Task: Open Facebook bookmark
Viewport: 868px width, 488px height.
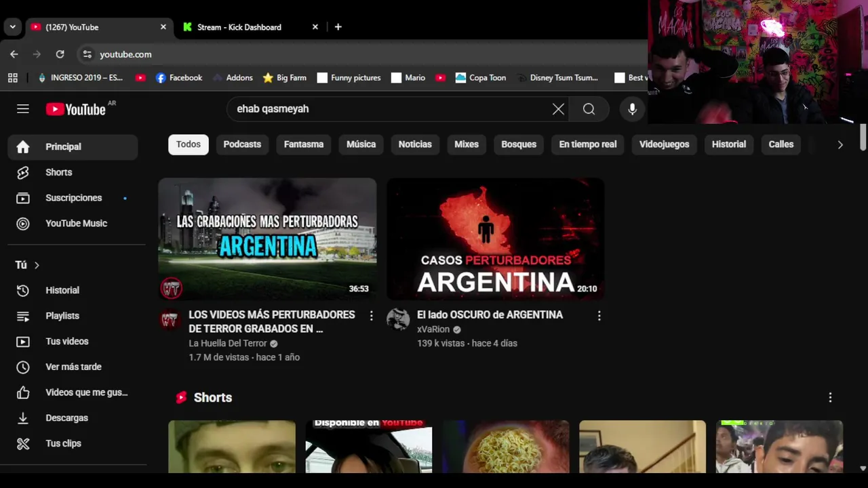Action: point(179,78)
